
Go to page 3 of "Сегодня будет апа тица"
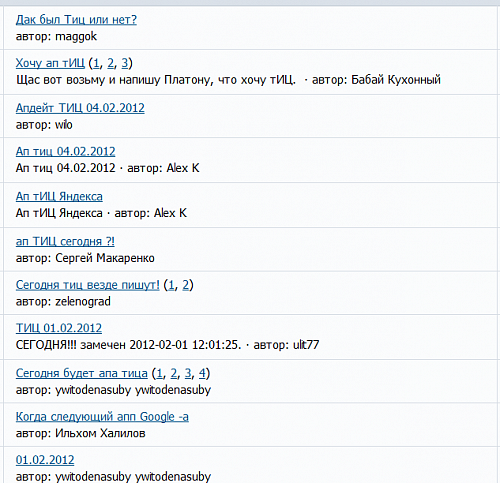click(188, 373)
